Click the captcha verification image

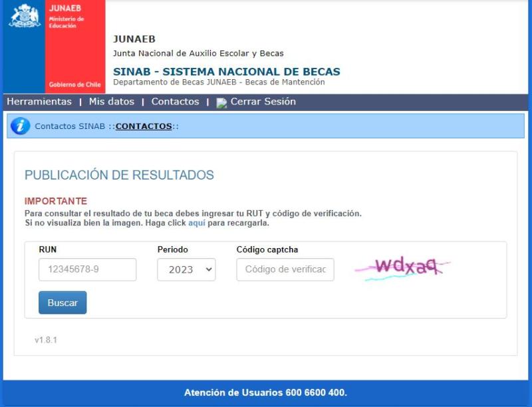(x=403, y=267)
